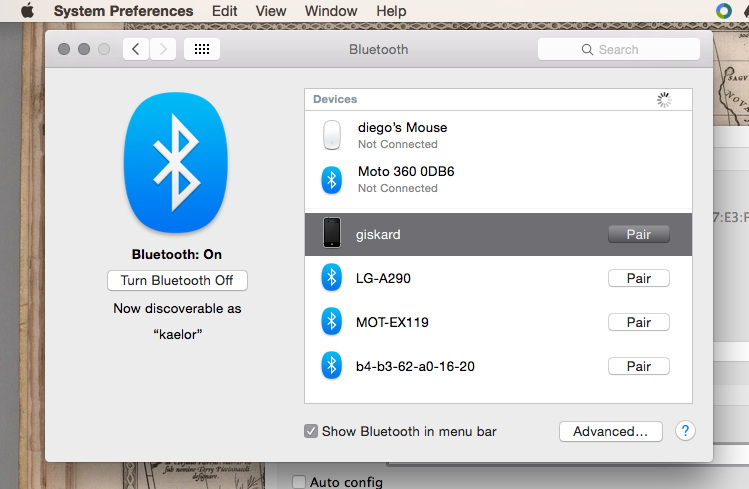This screenshot has width=749, height=489.
Task: Pair with MOT-EX119
Action: coord(639,322)
